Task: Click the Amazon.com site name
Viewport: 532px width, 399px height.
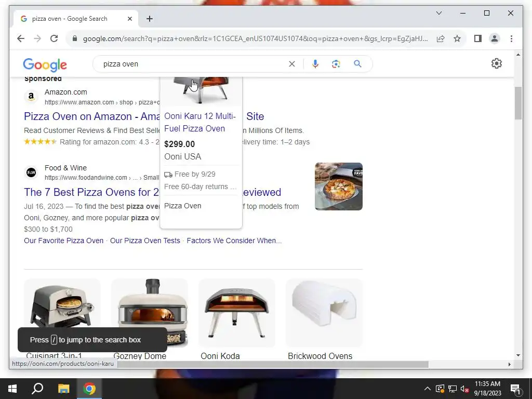Action: [x=66, y=92]
